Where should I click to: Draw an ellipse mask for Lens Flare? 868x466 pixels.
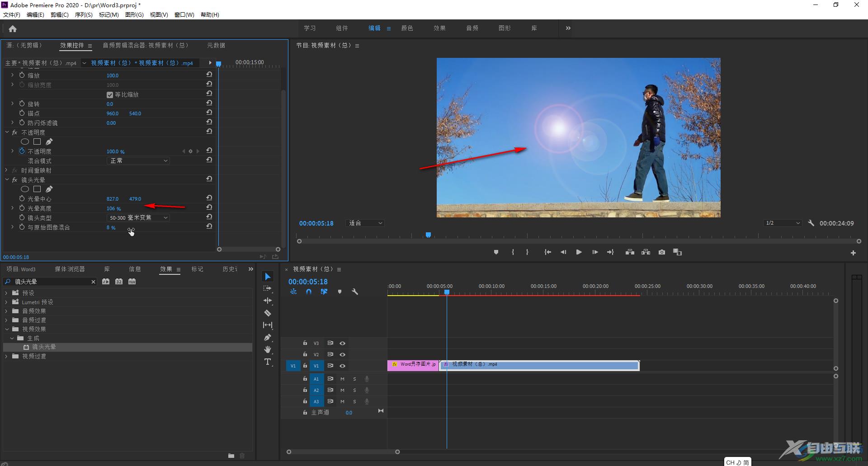(25, 189)
